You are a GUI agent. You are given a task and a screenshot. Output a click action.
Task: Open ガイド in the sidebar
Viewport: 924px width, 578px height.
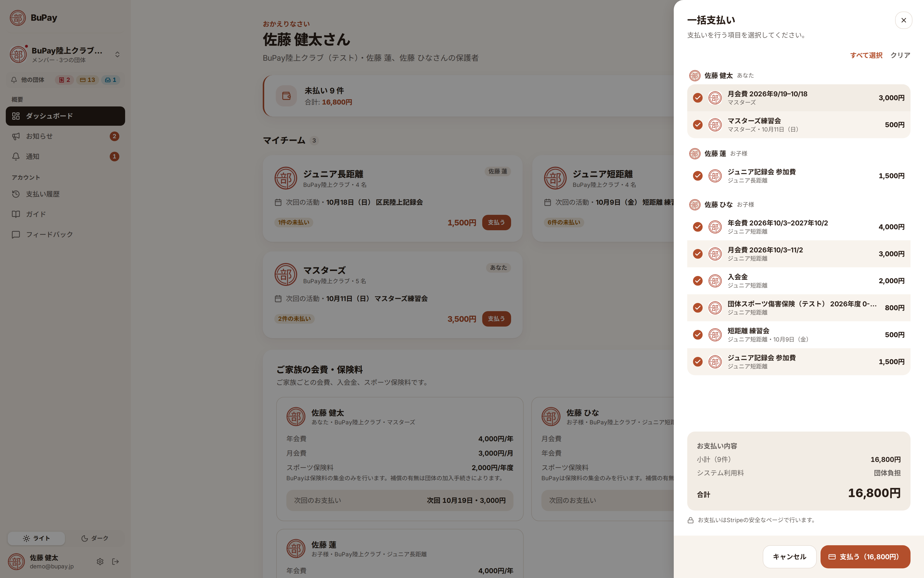(x=65, y=214)
